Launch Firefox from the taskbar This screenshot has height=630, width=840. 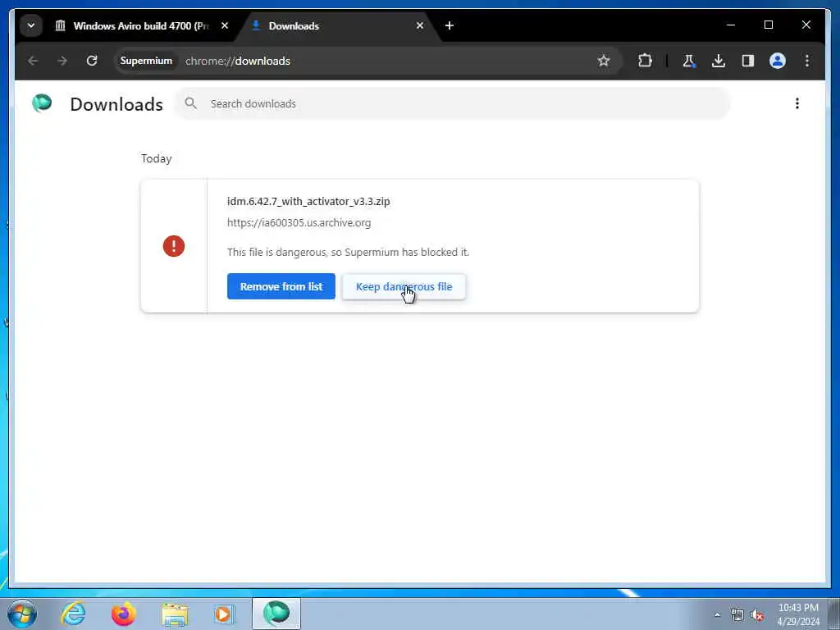click(124, 614)
